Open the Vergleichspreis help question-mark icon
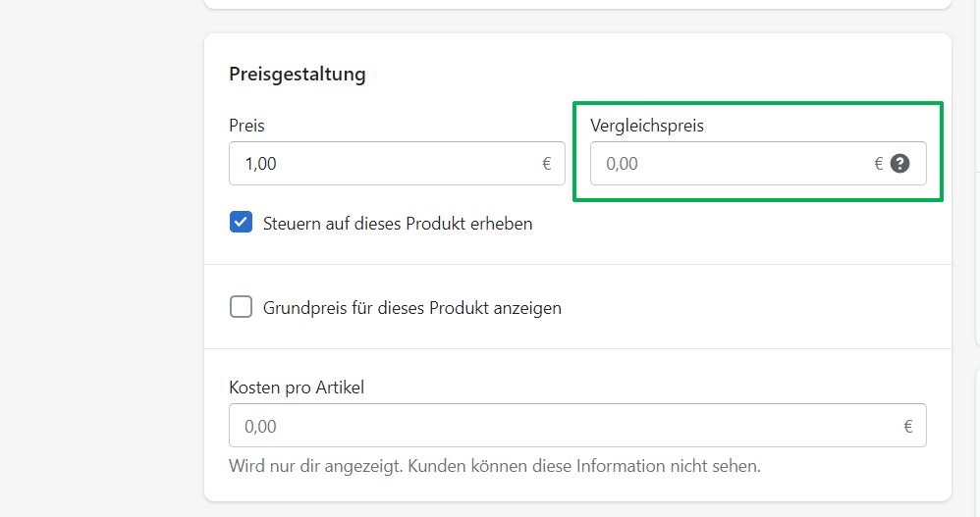 tap(899, 164)
